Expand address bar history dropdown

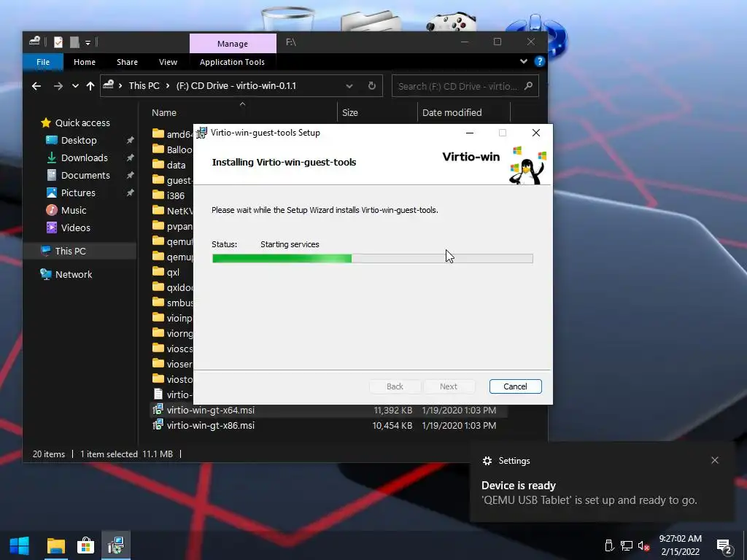(x=349, y=86)
